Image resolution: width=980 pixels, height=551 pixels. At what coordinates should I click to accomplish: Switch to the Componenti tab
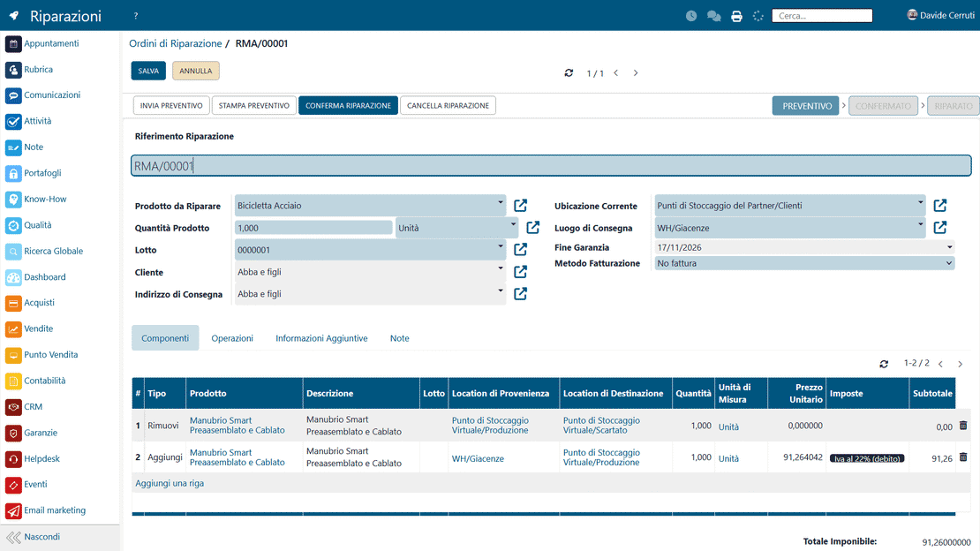pos(165,338)
